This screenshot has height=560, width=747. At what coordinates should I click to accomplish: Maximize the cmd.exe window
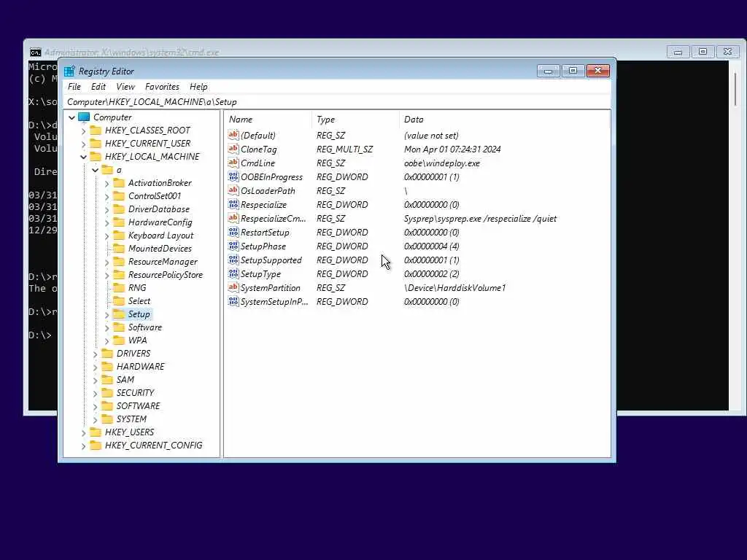pyautogui.click(x=703, y=52)
